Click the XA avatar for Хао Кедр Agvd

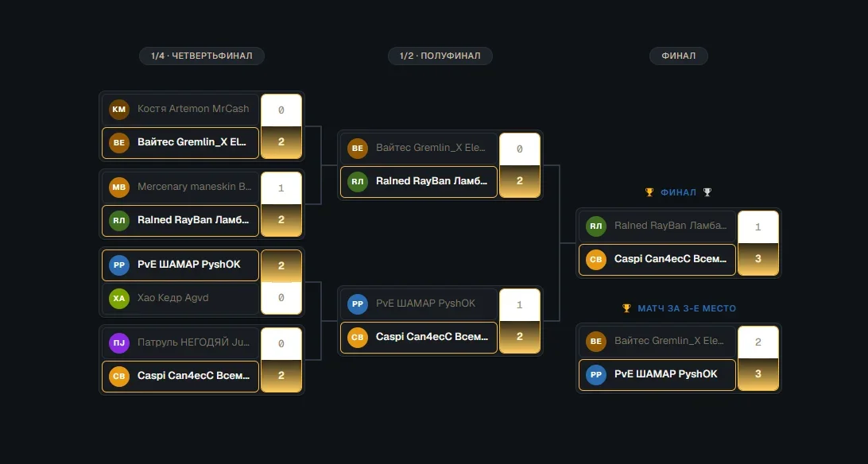pyautogui.click(x=119, y=299)
